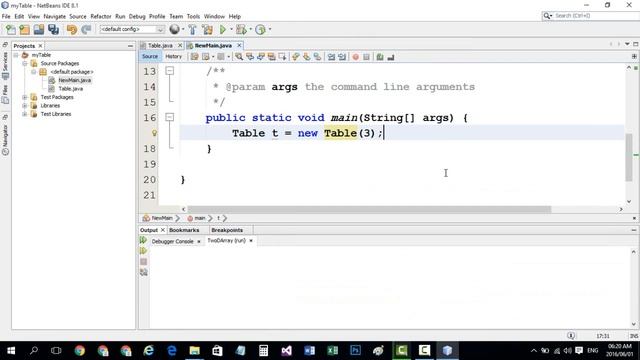Viewport: 640px width, 360px height.
Task: Click the Find Selection magnifier icon in editor toolbar
Action: click(239, 57)
